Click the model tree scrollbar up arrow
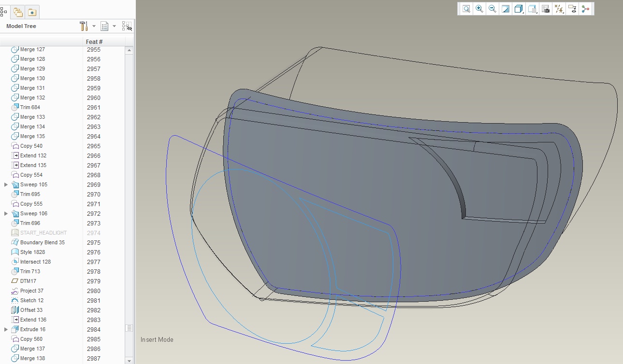623x364 pixels. tap(129, 50)
